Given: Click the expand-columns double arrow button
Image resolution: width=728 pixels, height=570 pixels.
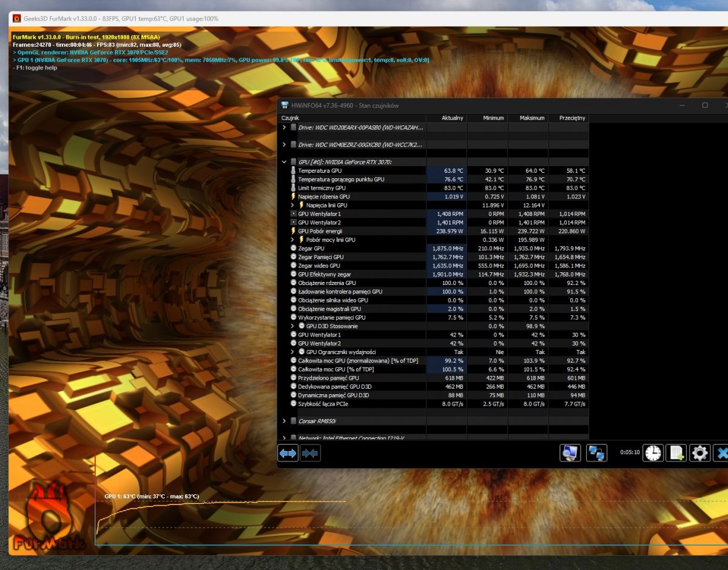Looking at the screenshot, I should coord(288,453).
